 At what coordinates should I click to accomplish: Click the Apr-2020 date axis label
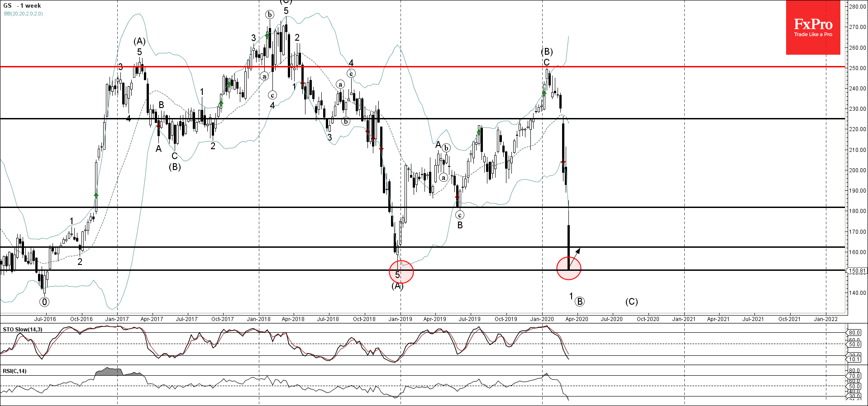pyautogui.click(x=577, y=319)
